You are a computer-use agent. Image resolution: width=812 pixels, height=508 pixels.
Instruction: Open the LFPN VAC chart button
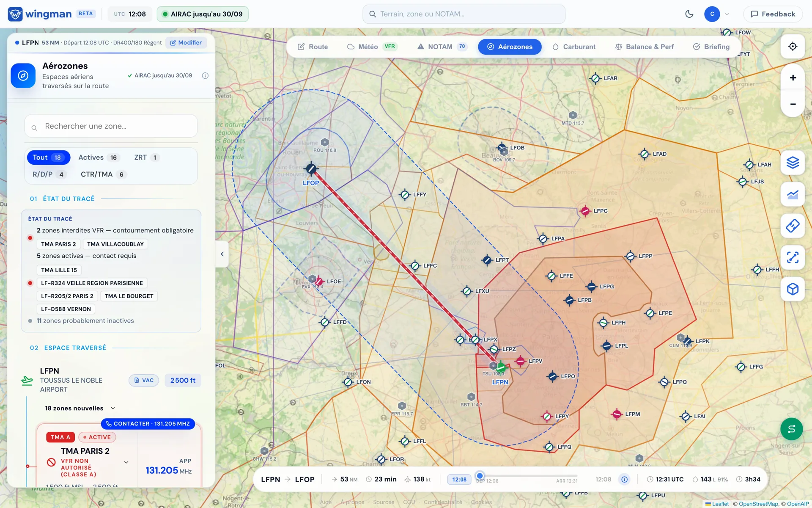tap(144, 381)
